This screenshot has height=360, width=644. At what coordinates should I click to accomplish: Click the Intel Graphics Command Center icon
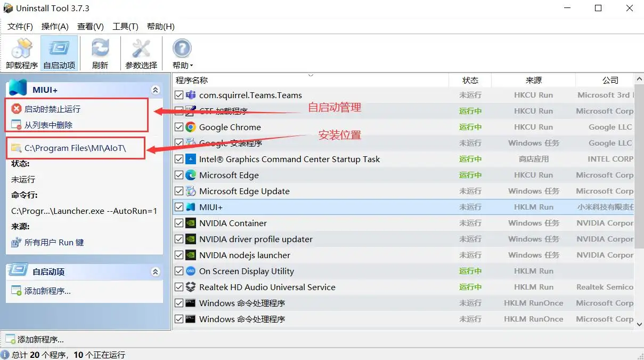click(191, 159)
